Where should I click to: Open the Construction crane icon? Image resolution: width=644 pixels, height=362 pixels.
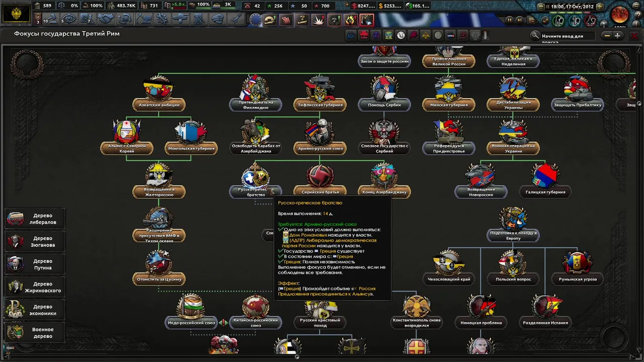point(143,19)
